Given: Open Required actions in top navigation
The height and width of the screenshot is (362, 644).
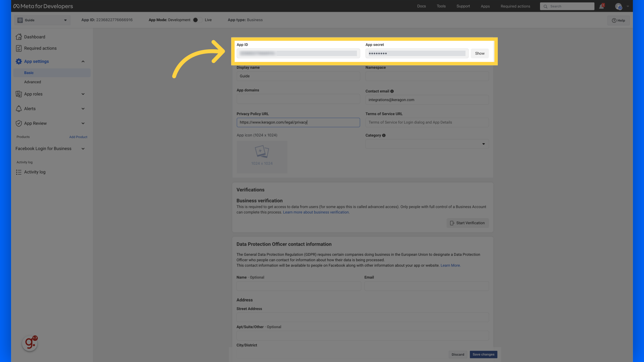Looking at the screenshot, I should pyautogui.click(x=515, y=6).
